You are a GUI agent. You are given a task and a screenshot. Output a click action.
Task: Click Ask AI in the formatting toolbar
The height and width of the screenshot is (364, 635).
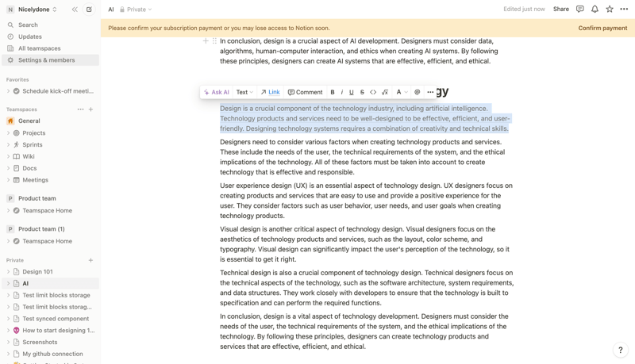tap(216, 92)
